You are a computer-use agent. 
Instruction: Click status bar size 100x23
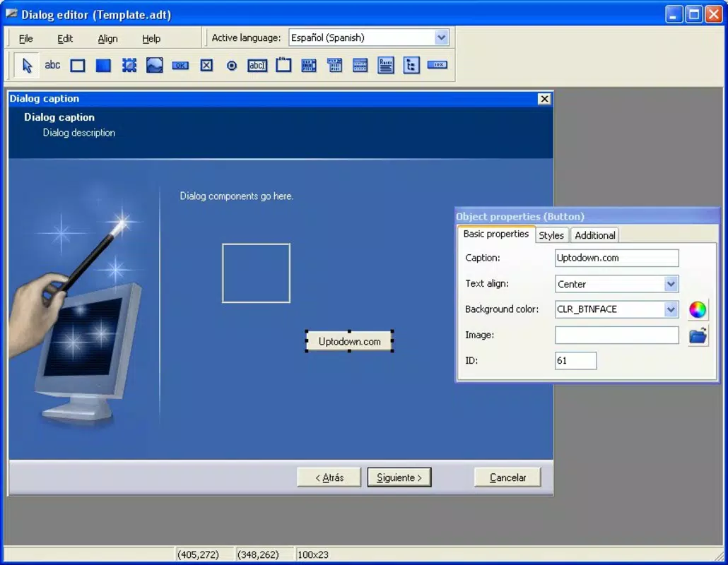coord(313,555)
